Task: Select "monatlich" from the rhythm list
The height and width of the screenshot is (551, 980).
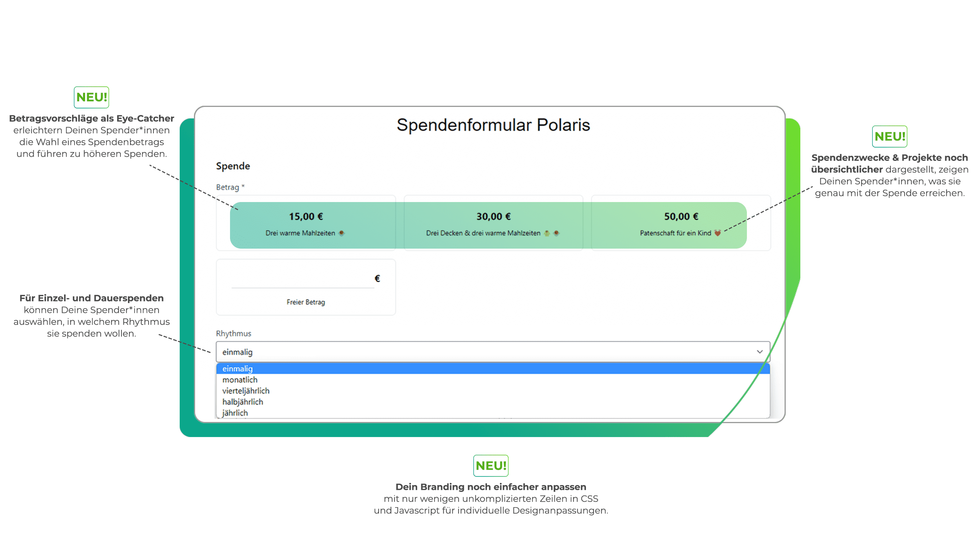Action: [x=240, y=380]
